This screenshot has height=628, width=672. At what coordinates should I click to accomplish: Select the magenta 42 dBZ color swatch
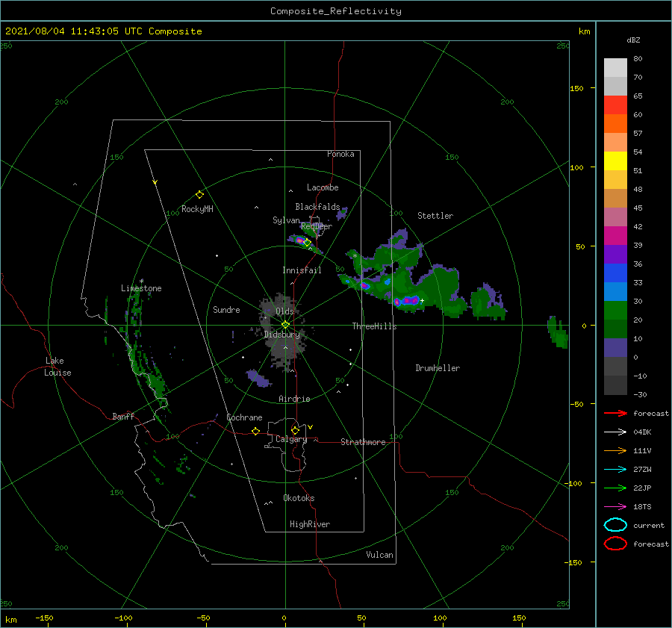click(615, 235)
